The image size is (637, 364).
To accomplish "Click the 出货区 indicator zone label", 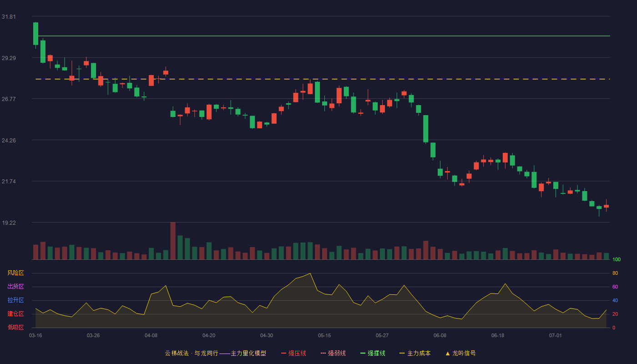I will click(15, 287).
